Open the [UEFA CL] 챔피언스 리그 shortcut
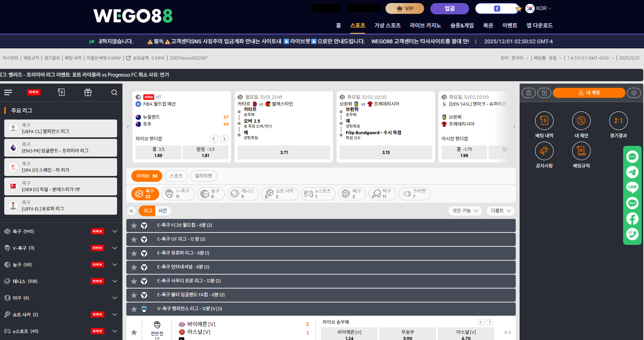This screenshot has width=644, height=340. pos(61,128)
